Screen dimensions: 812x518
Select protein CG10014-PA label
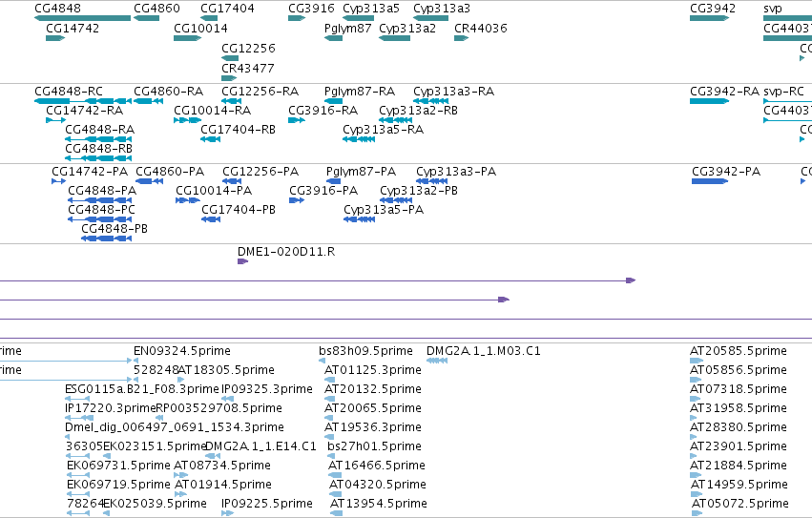pos(214,191)
